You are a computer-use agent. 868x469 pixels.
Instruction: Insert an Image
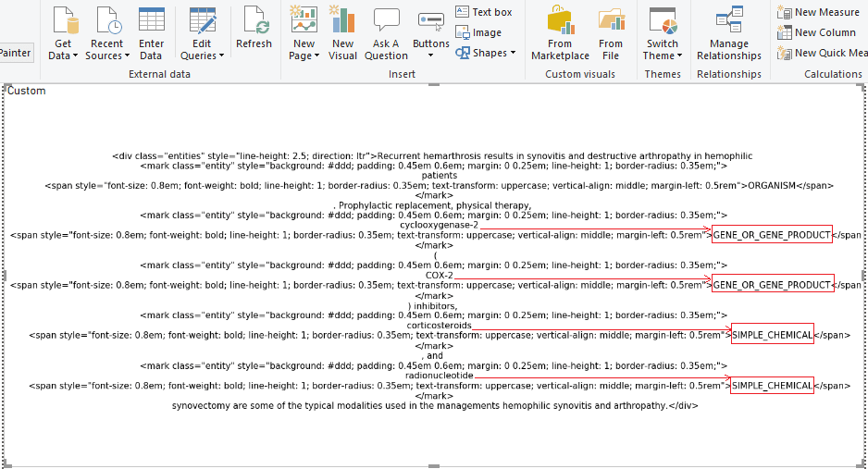478,32
